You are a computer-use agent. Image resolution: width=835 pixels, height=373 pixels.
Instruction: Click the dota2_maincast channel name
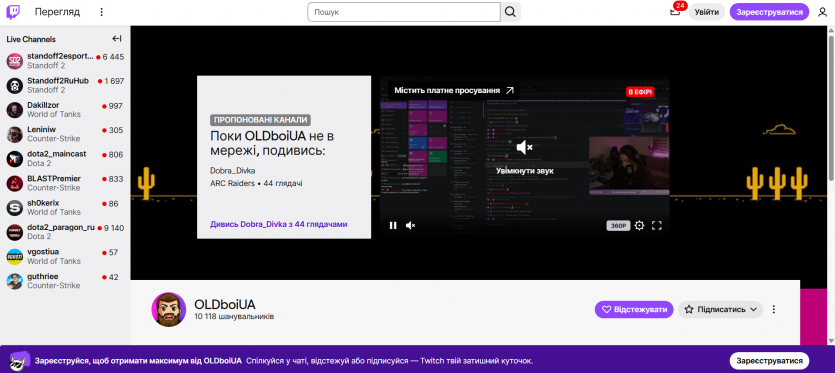click(56, 154)
